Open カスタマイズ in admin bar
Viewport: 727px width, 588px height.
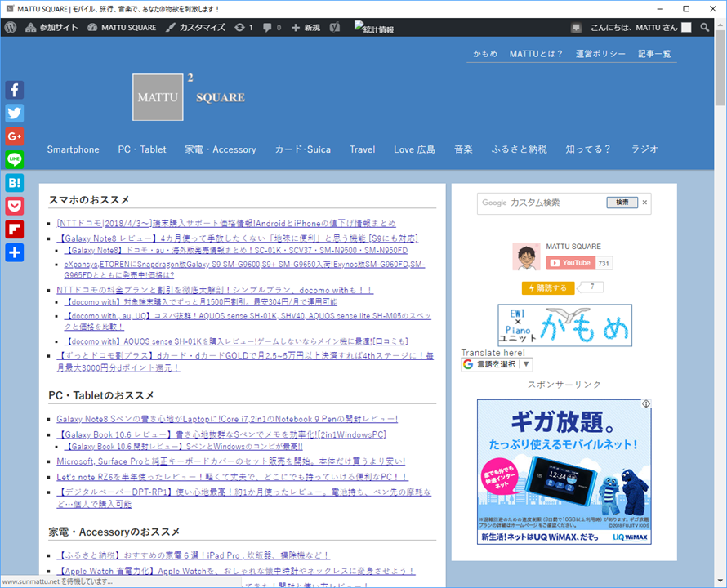coord(196,28)
